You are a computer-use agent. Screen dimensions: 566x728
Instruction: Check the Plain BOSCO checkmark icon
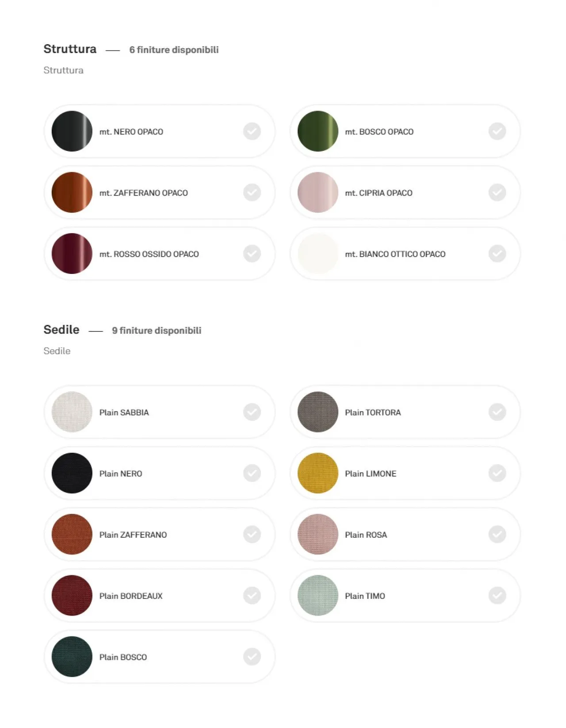click(x=252, y=657)
